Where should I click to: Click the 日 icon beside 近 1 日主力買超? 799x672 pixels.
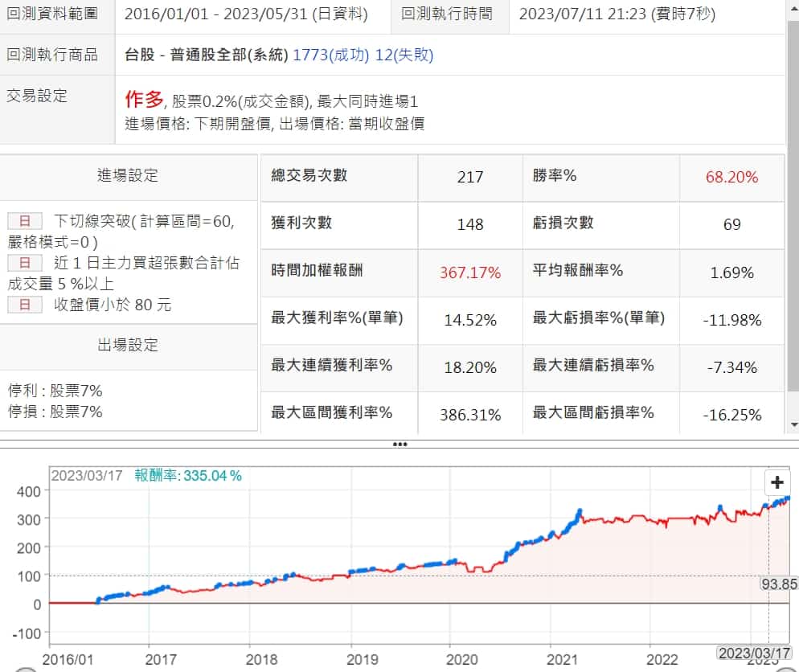pos(24,263)
